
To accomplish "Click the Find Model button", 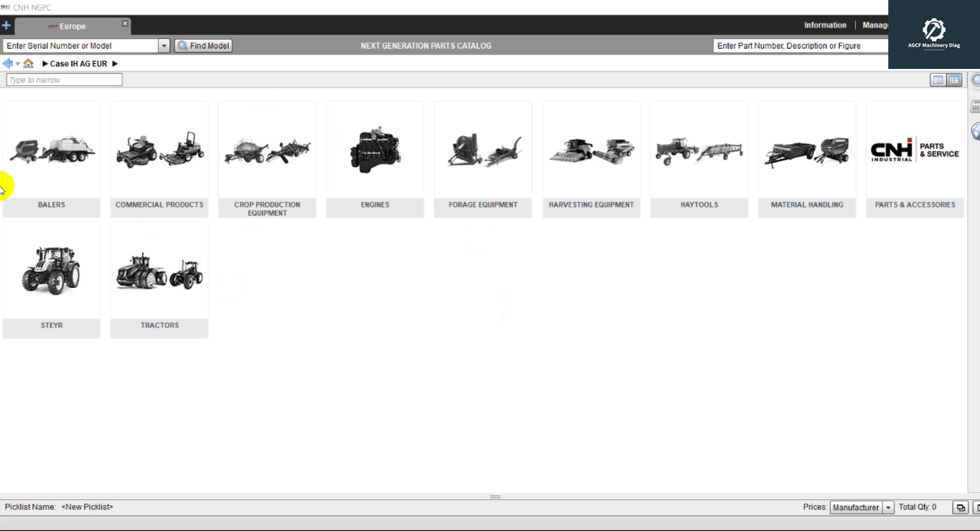I will (x=202, y=45).
